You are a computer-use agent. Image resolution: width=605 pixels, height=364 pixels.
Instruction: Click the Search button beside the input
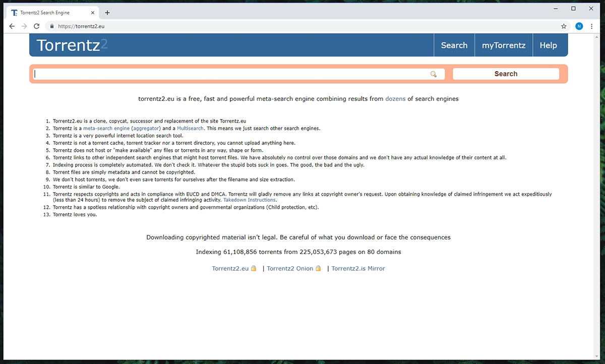(506, 74)
